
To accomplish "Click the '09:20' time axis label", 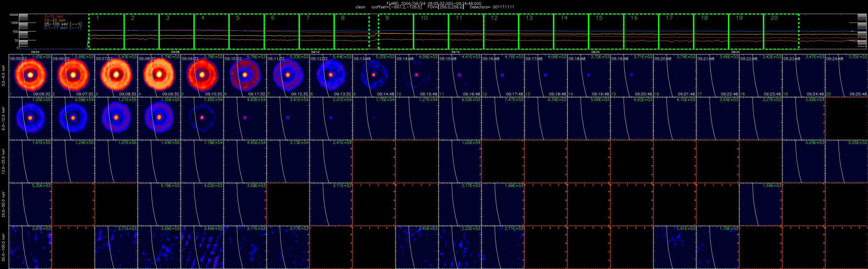I will (x=595, y=52).
